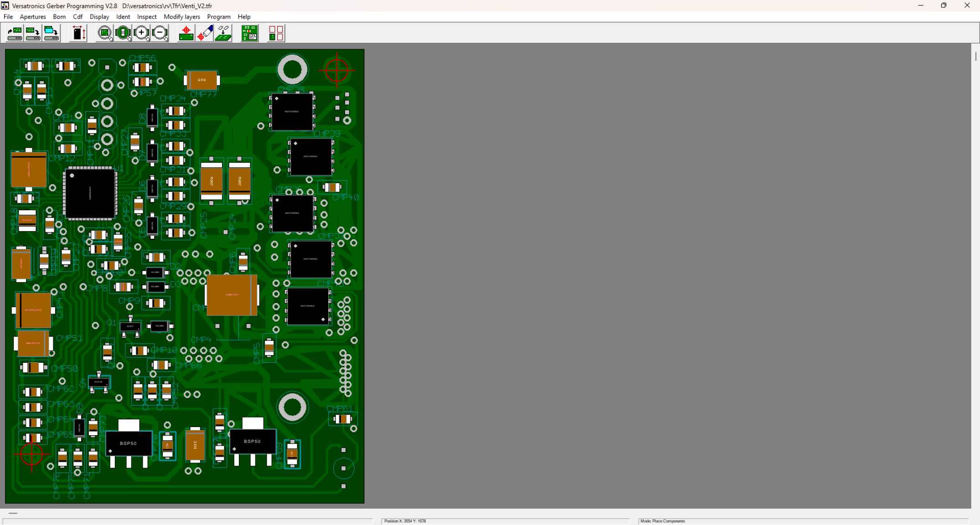The height and width of the screenshot is (525, 980).
Task: Click the component dimensions icon
Action: [x=78, y=33]
